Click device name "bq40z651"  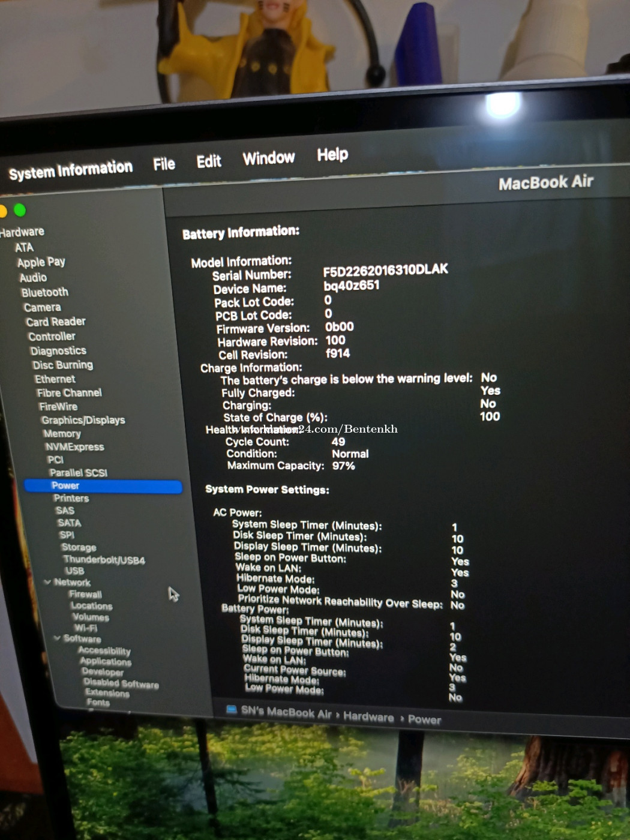pyautogui.click(x=352, y=286)
